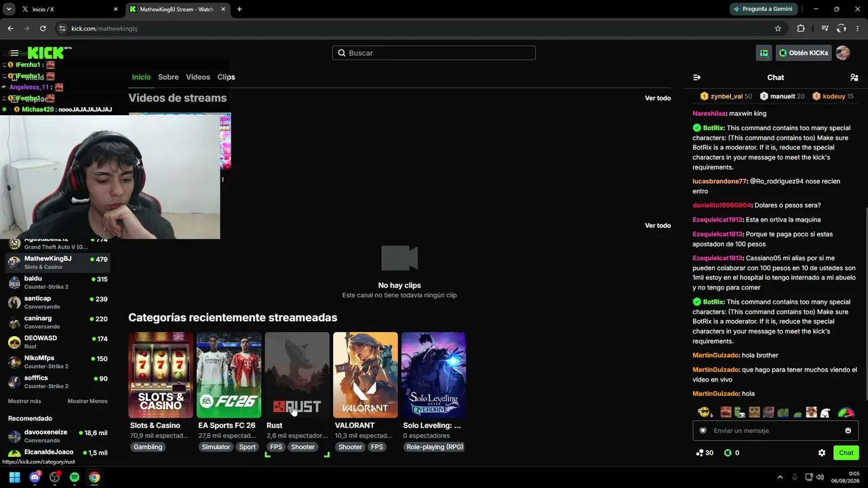
Task: Click Pregunta a Gemini button
Action: (x=763, y=9)
